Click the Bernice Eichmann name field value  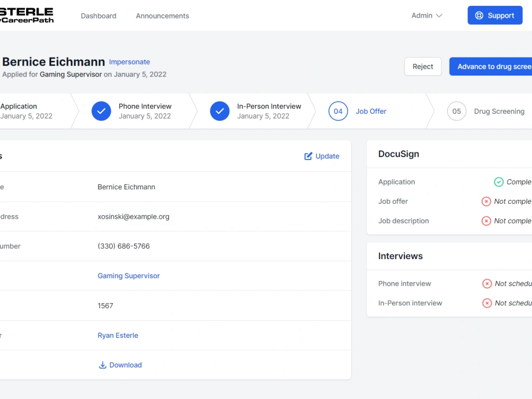pos(126,187)
